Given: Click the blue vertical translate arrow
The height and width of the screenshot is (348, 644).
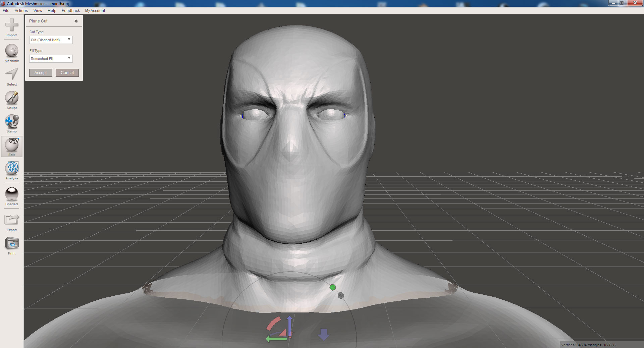Looking at the screenshot, I should point(290,326).
